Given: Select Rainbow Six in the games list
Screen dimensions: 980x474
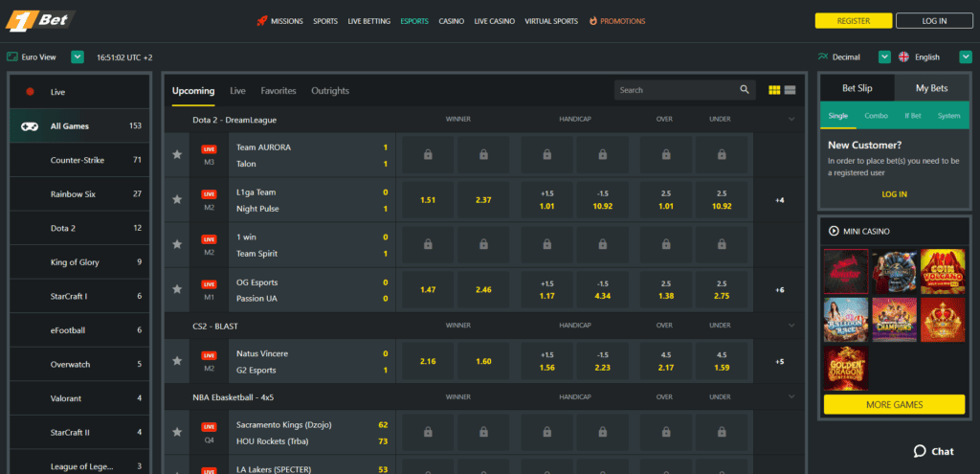Looking at the screenshot, I should (80, 193).
